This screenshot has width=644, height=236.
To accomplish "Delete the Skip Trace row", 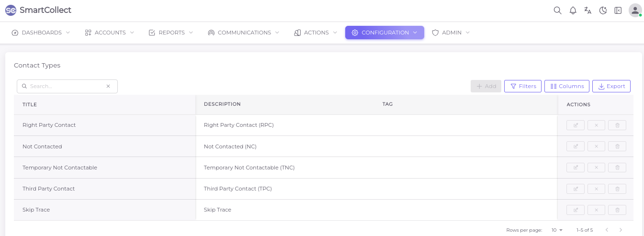I will click(617, 210).
